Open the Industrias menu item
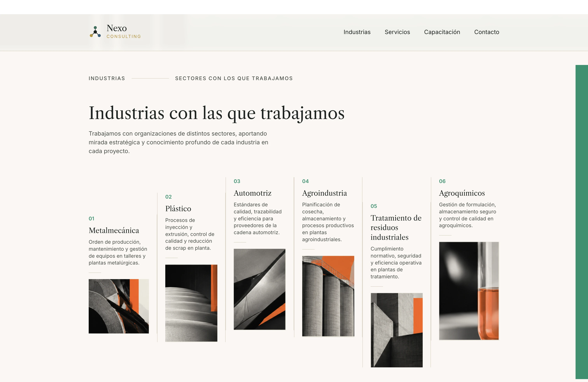The width and height of the screenshot is (588, 382). tap(357, 32)
